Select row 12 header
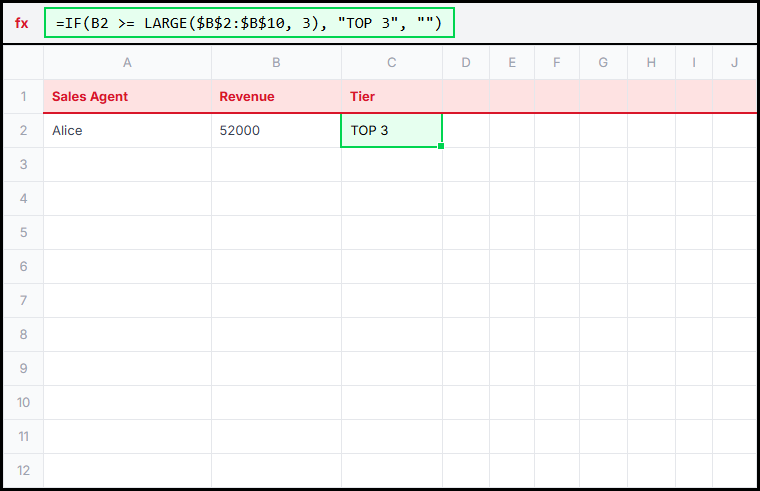Viewport: 760px width, 491px height. [x=23, y=470]
